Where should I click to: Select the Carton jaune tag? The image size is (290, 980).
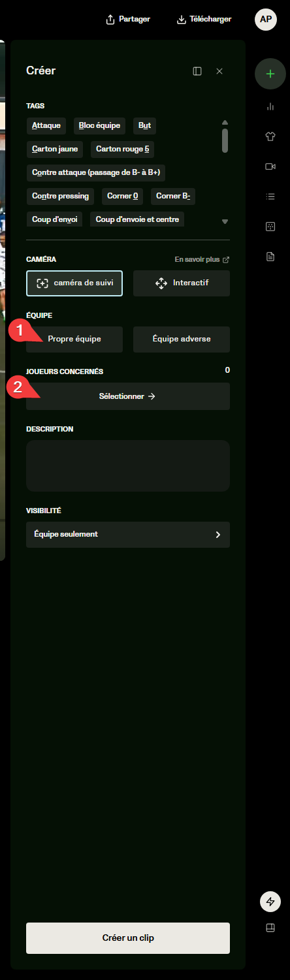click(55, 149)
